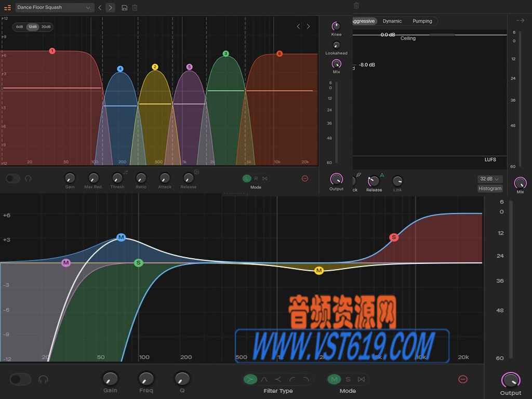Click the leaf icon above the Attack knob
The width and height of the screenshot is (532, 399).
pyautogui.click(x=358, y=175)
